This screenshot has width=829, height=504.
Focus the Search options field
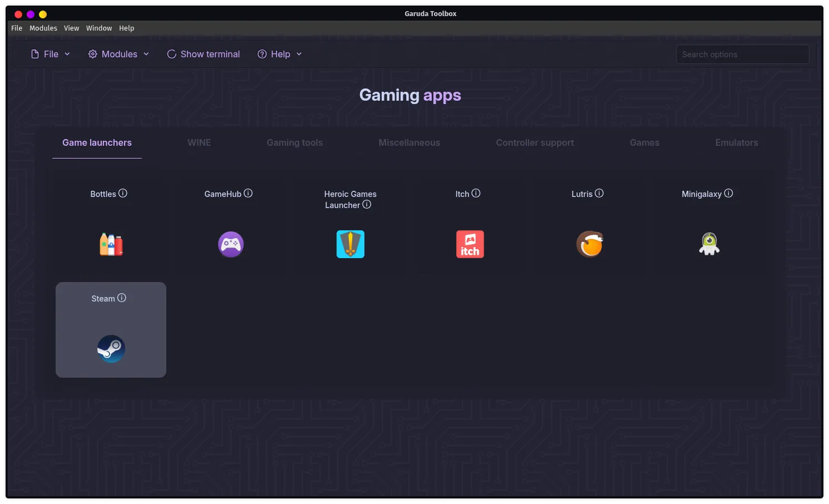[x=743, y=54]
